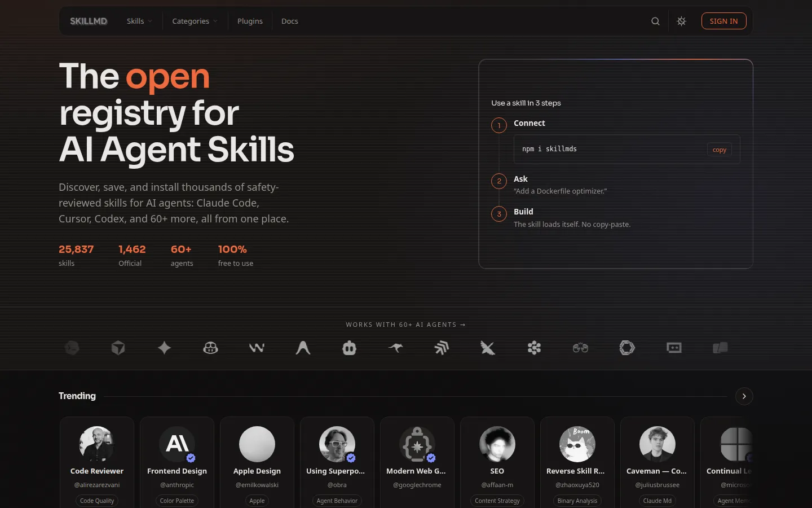Select the Code Quality tag
The height and width of the screenshot is (508, 812).
click(97, 501)
